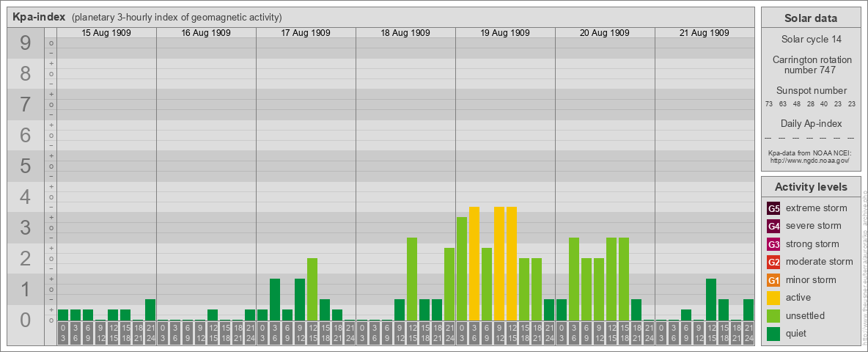This screenshot has height=352, width=868.
Task: Click the sunspot value 40
Action: click(x=824, y=104)
